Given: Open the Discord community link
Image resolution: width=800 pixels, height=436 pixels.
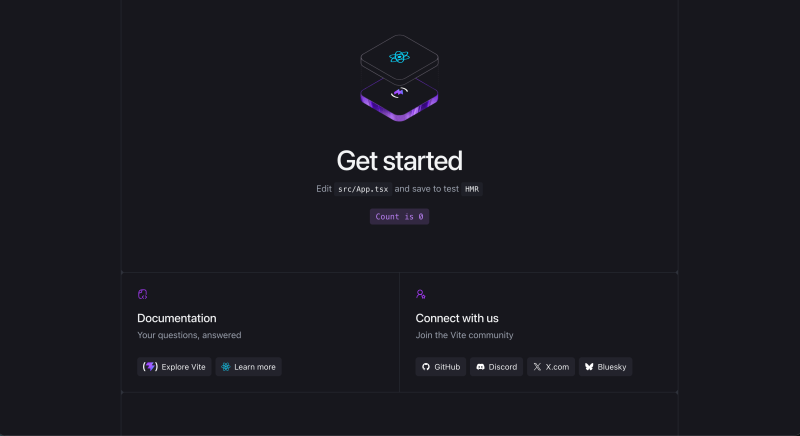Looking at the screenshot, I should coord(496,367).
